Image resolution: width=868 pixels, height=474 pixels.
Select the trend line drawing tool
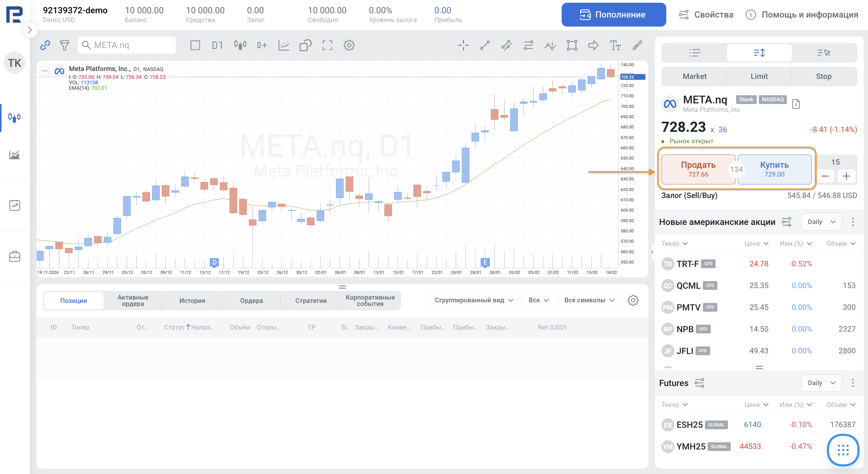485,45
